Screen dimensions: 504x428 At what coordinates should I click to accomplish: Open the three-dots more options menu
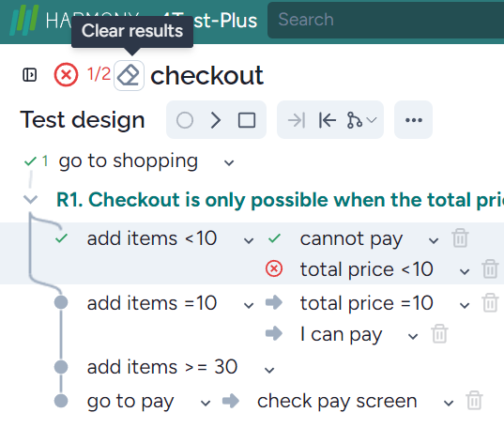pos(413,120)
